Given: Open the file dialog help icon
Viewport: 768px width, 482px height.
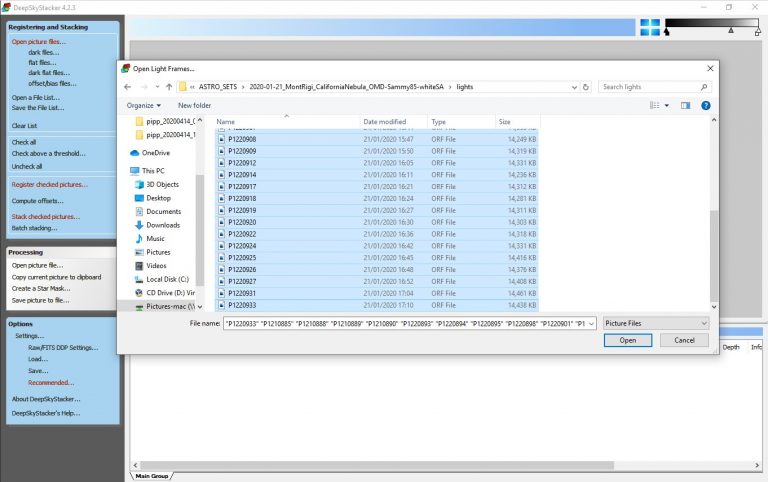Looking at the screenshot, I should 706,105.
